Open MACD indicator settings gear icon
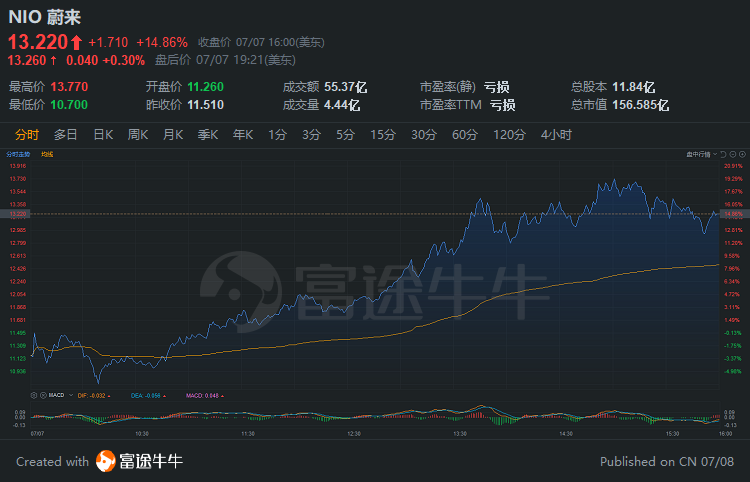 click(x=33, y=395)
